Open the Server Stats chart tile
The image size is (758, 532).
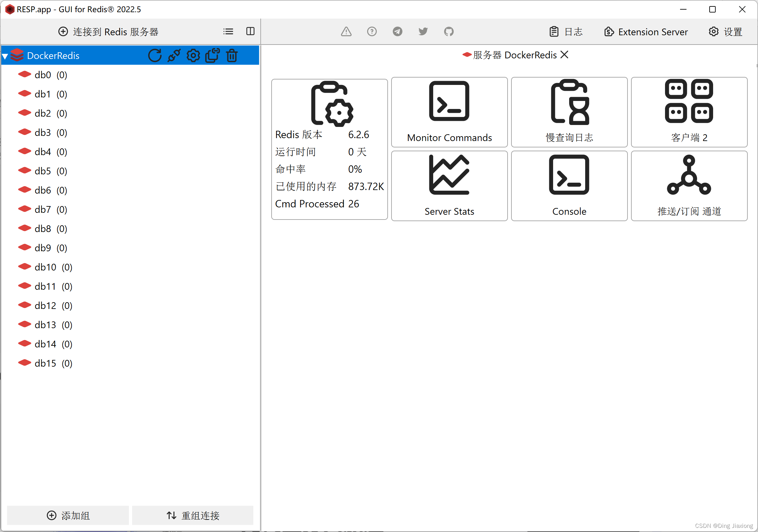click(x=449, y=186)
